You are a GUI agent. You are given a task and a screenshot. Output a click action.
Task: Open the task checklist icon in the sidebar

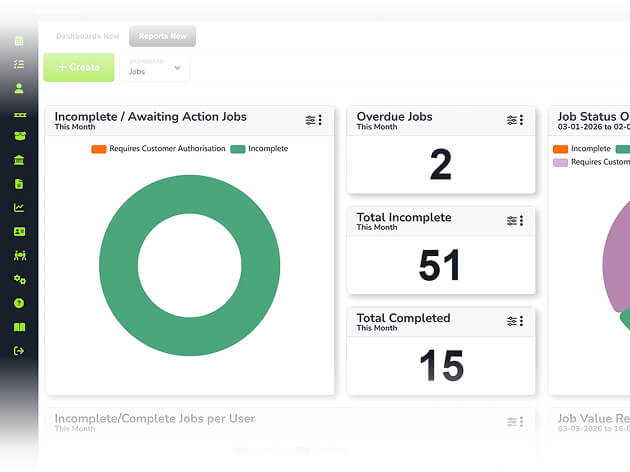pos(19,64)
